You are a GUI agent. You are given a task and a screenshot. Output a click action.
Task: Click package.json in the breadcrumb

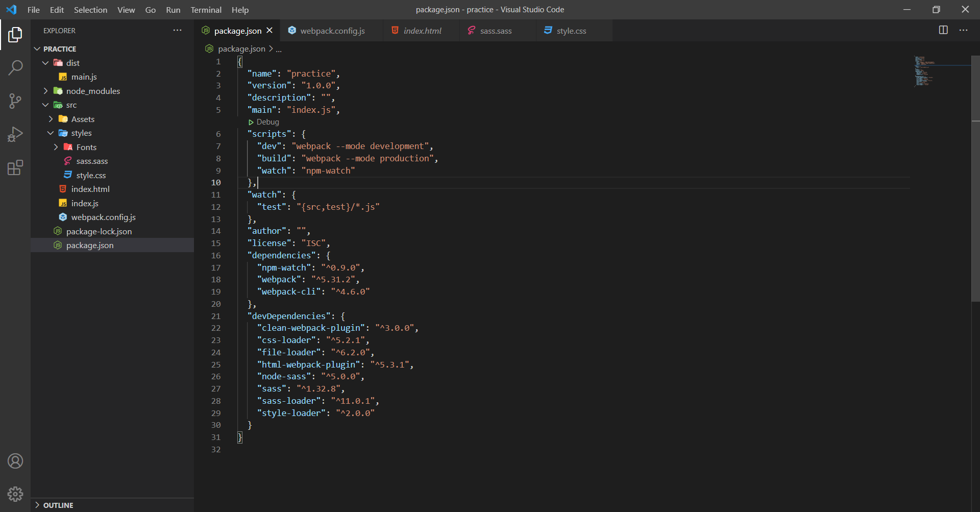(241, 49)
